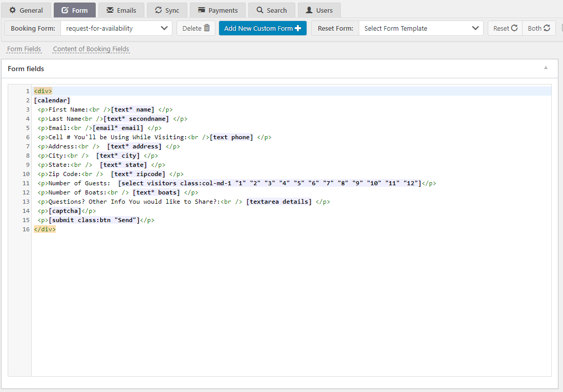The image size is (563, 392).
Task: Open the General settings tab
Action: (26, 10)
